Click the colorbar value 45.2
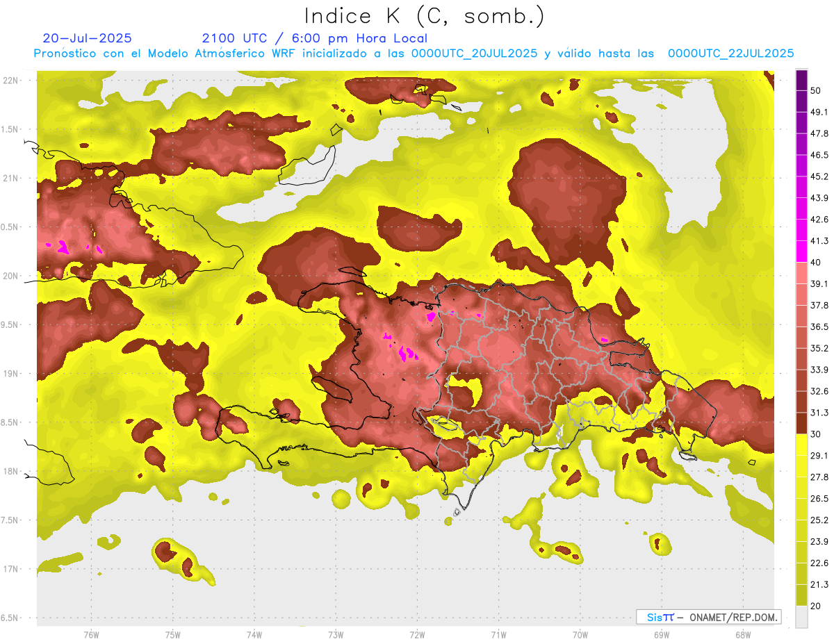This screenshot has height=644, width=834. pyautogui.click(x=819, y=176)
